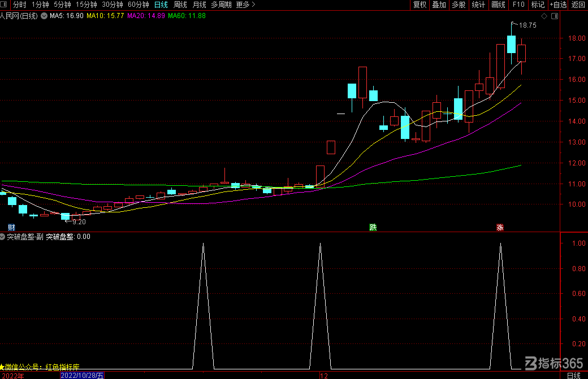
Task: Click the red 涨 marker icon
Action: (x=500, y=227)
